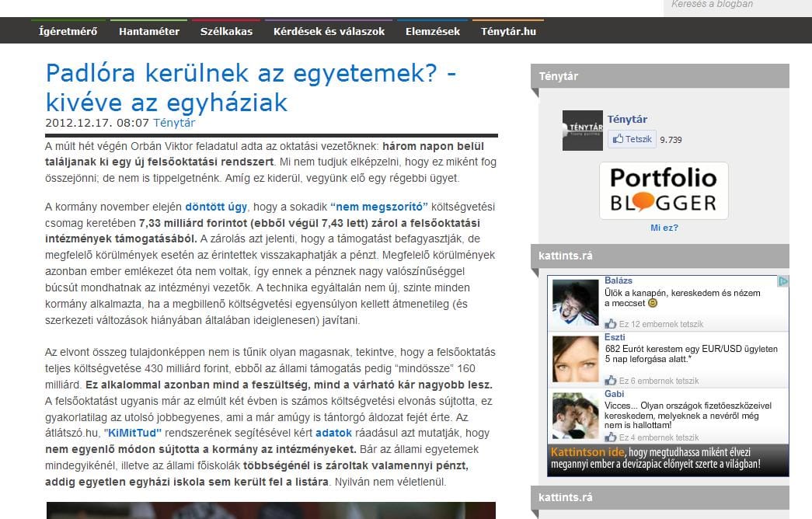The image size is (812, 519).
Task: Open the article title Padlóra kerülnek az egyetemek
Action: (251, 88)
